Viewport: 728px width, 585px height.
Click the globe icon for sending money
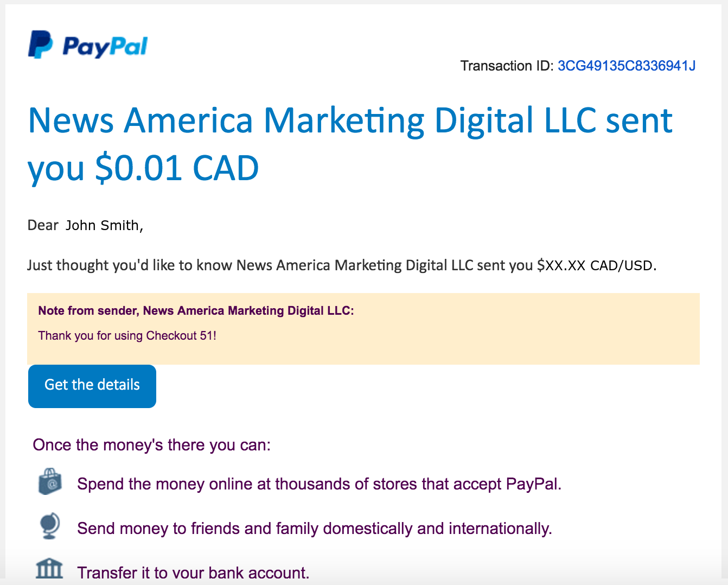tap(49, 526)
